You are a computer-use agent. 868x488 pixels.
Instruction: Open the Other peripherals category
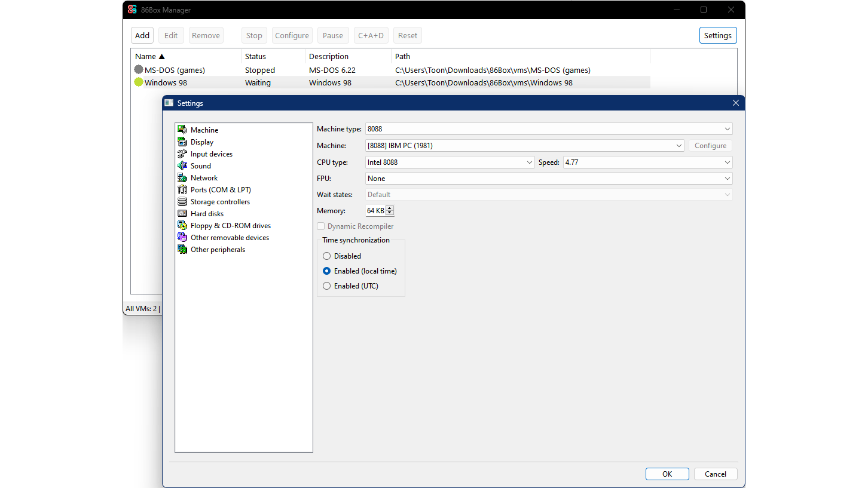218,249
